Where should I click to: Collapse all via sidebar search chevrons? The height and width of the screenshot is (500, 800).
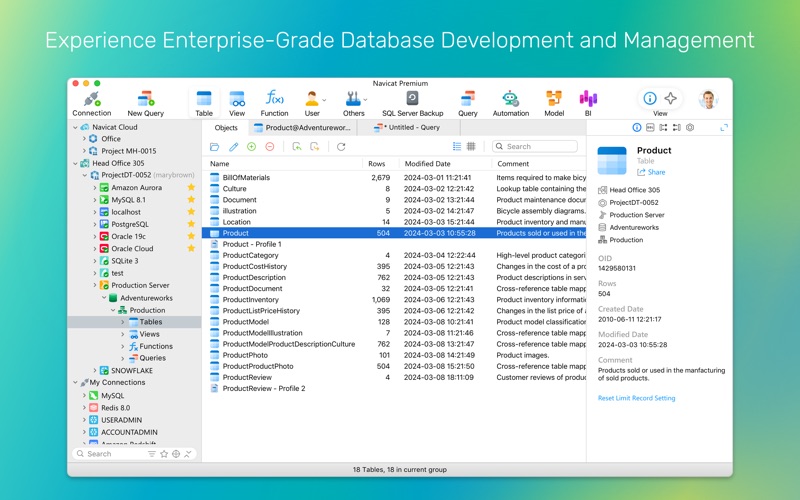click(x=188, y=454)
